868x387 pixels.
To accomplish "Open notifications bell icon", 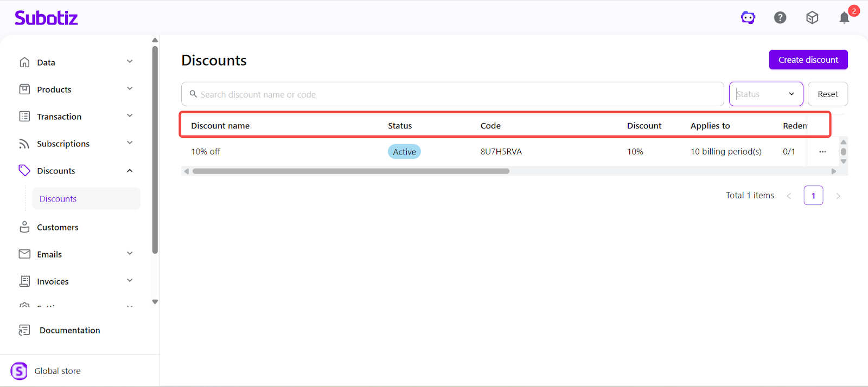I will 844,18.
